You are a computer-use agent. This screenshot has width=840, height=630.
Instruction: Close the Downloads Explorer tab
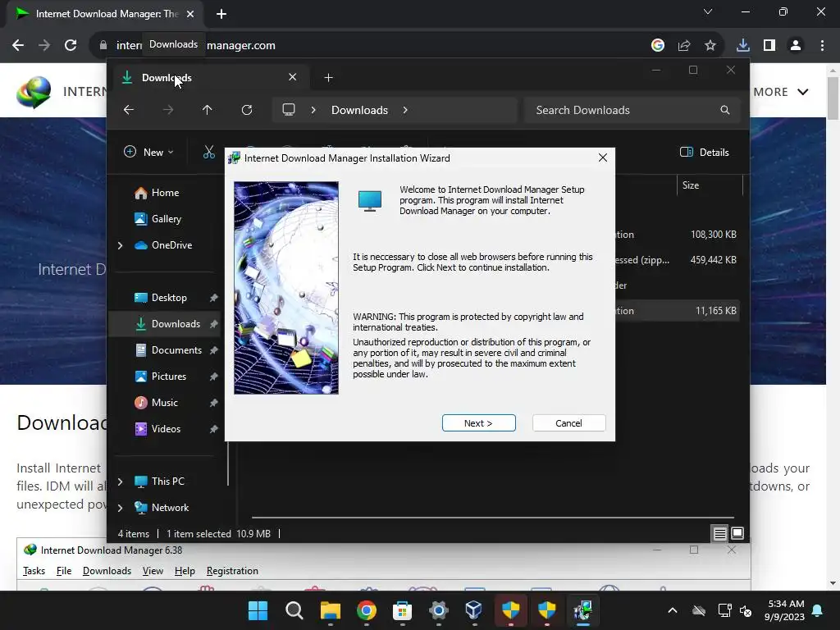pyautogui.click(x=293, y=77)
